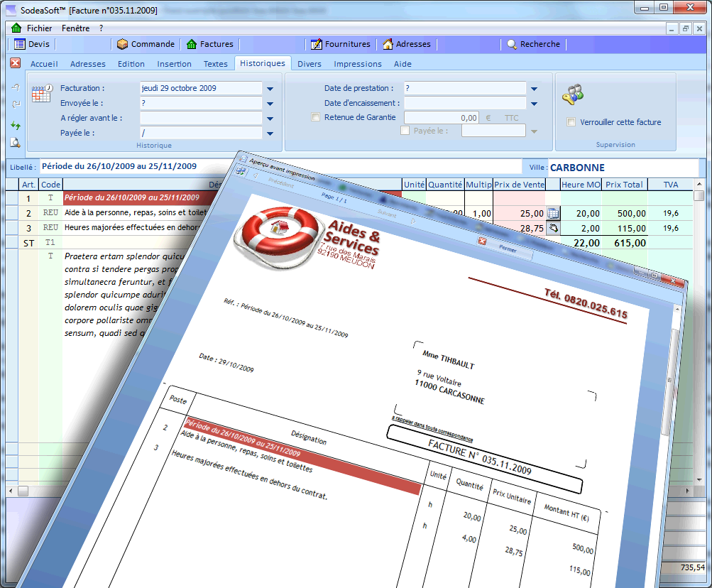Check Verrouiller cette facture
Image resolution: width=712 pixels, height=588 pixels.
571,121
